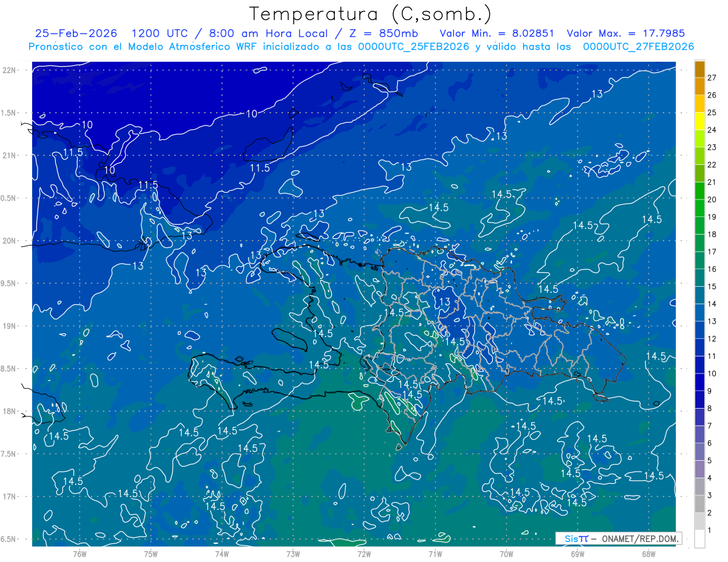The height and width of the screenshot is (562, 728).
Task: Click the "SisTT - ONAMET/REP.DOM." credit label
Action: click(618, 538)
